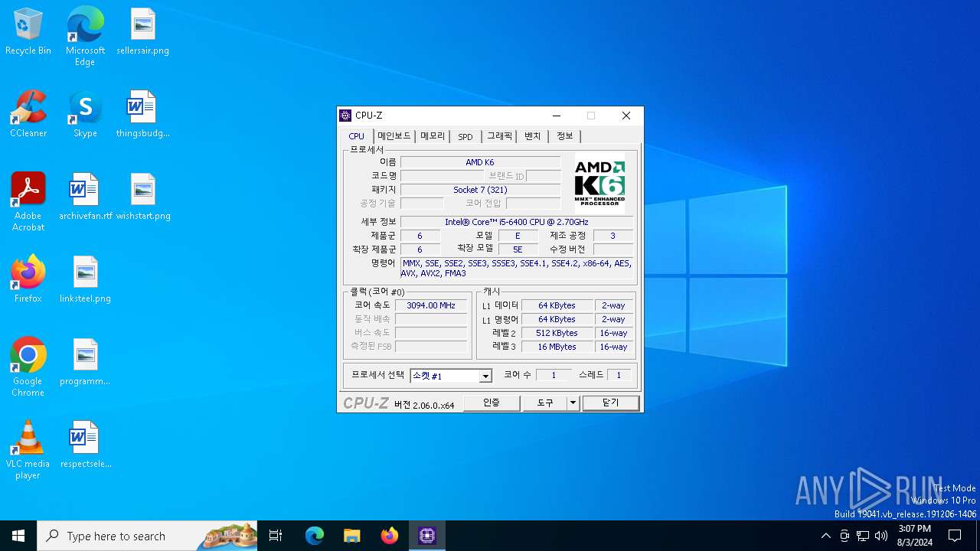The height and width of the screenshot is (551, 980).
Task: Open the SPD tab
Action: (465, 136)
